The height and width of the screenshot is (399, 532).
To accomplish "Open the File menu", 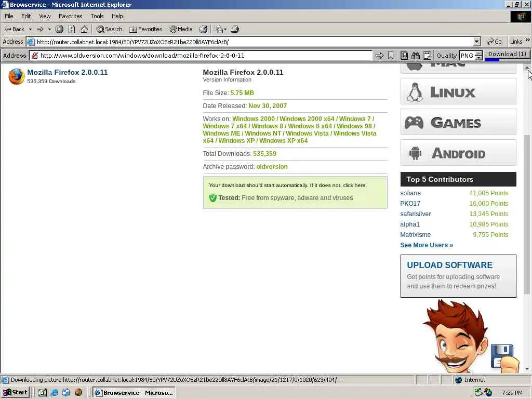I will [x=9, y=16].
